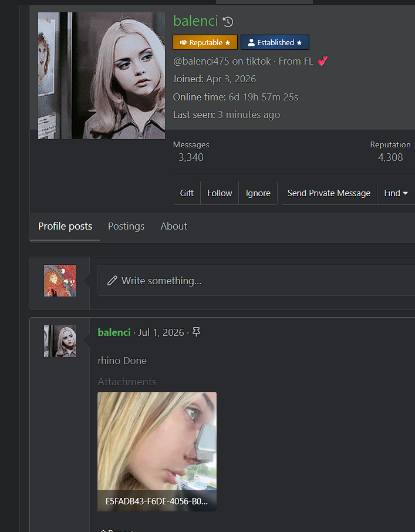Viewport: 415px width, 532px height.
Task: Click the Last seen 3 minutes ago text
Action: 227,115
